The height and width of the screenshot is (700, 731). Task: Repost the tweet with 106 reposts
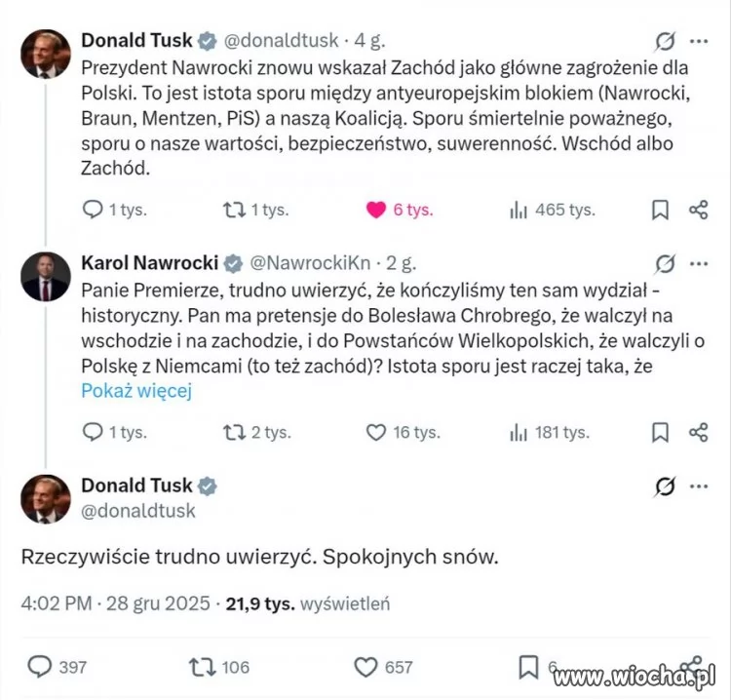pos(201,667)
